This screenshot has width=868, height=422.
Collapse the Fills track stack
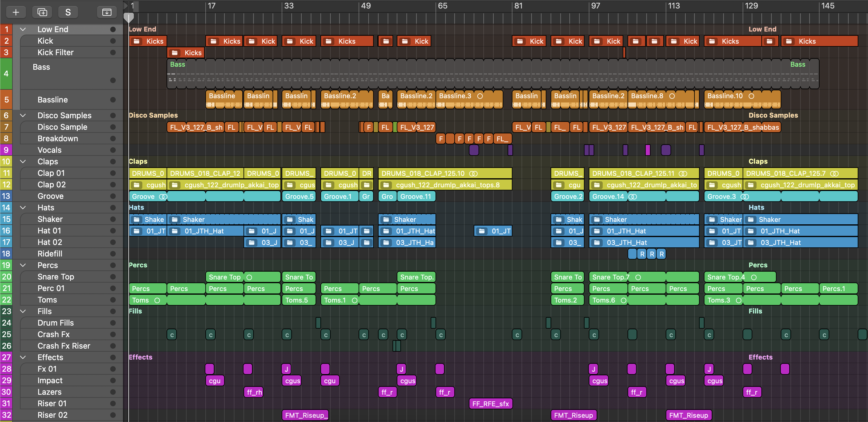[23, 311]
